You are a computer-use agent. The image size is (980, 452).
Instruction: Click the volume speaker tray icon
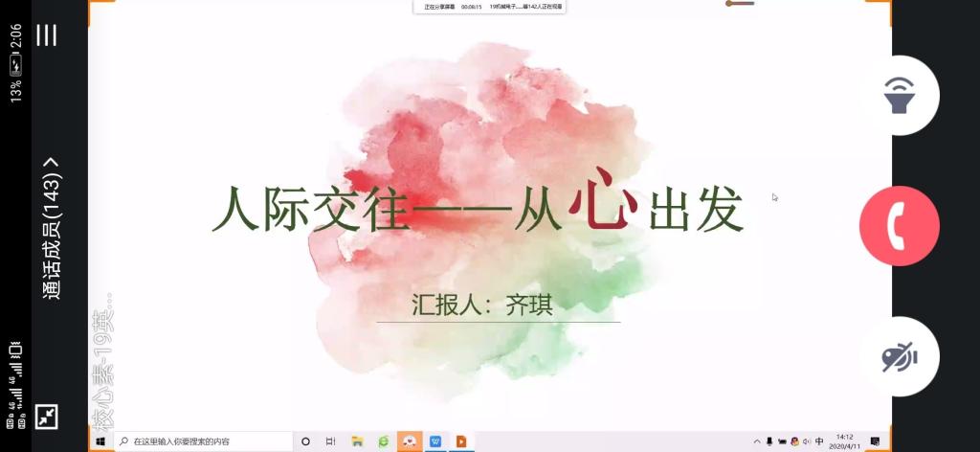806,441
